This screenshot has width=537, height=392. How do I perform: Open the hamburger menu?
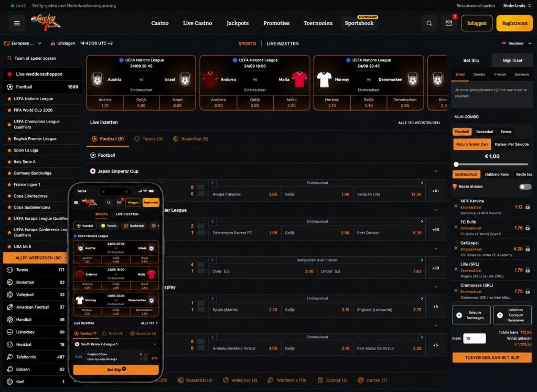(x=17, y=23)
